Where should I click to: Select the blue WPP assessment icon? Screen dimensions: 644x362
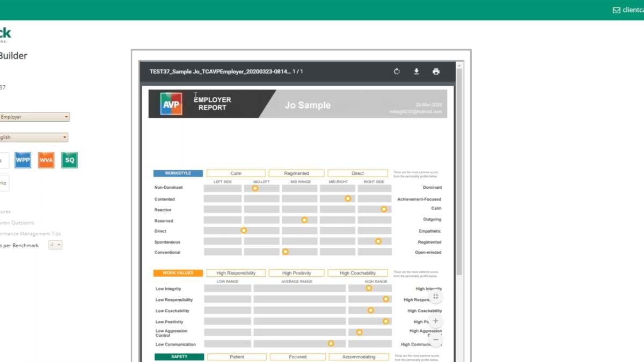tap(23, 160)
